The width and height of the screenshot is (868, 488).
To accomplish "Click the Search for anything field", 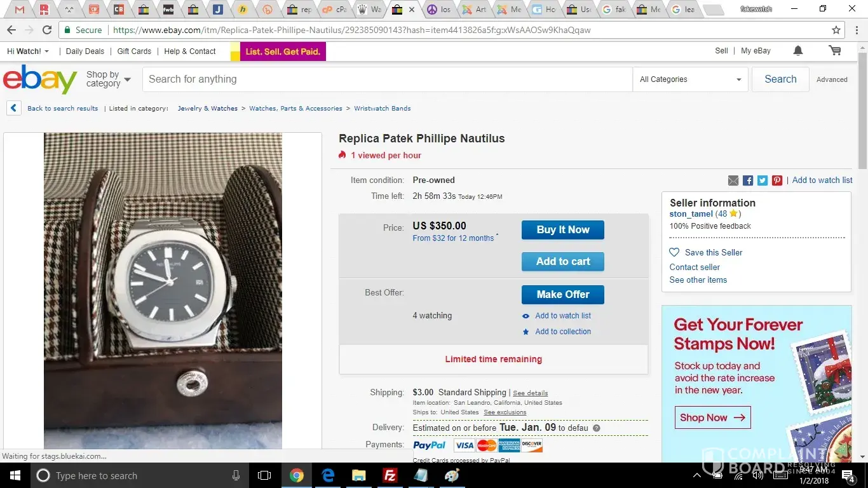I will click(x=387, y=79).
